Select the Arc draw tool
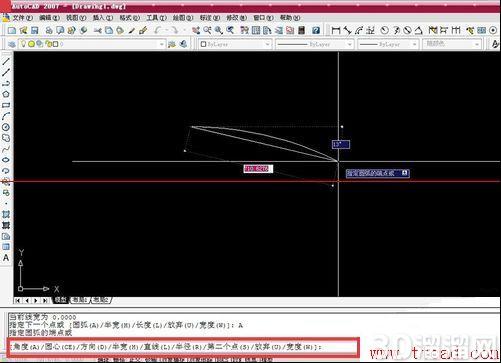 (x=6, y=116)
